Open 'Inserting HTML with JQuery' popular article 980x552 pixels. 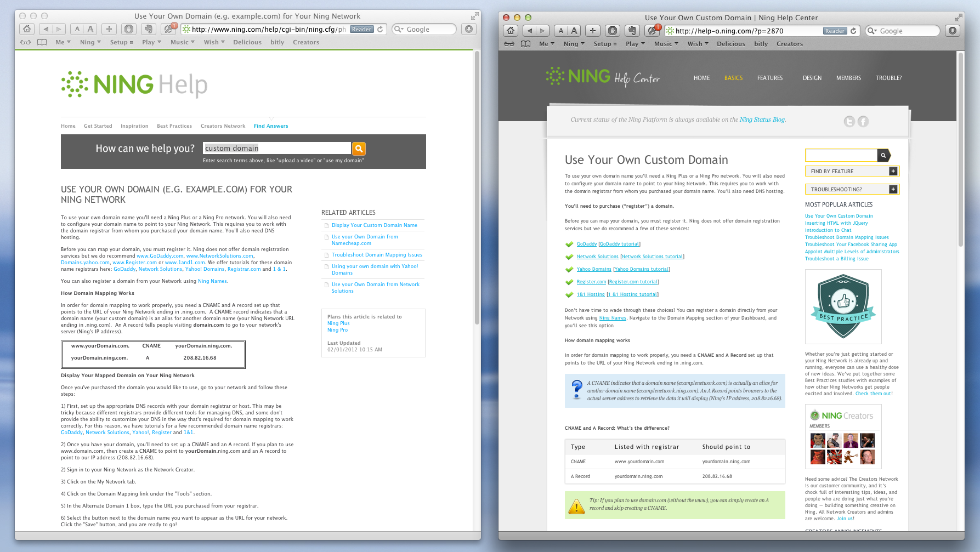point(836,223)
